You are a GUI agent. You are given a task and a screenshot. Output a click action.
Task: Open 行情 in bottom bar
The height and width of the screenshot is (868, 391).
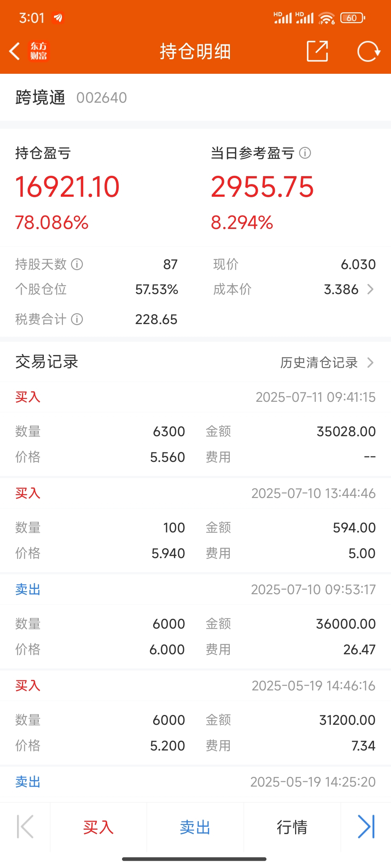(292, 827)
